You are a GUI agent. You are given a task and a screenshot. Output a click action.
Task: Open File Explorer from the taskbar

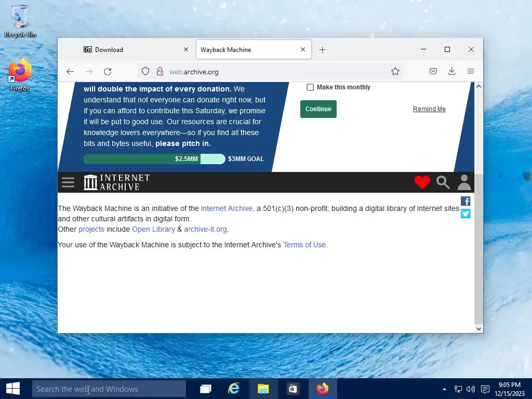pyautogui.click(x=263, y=389)
